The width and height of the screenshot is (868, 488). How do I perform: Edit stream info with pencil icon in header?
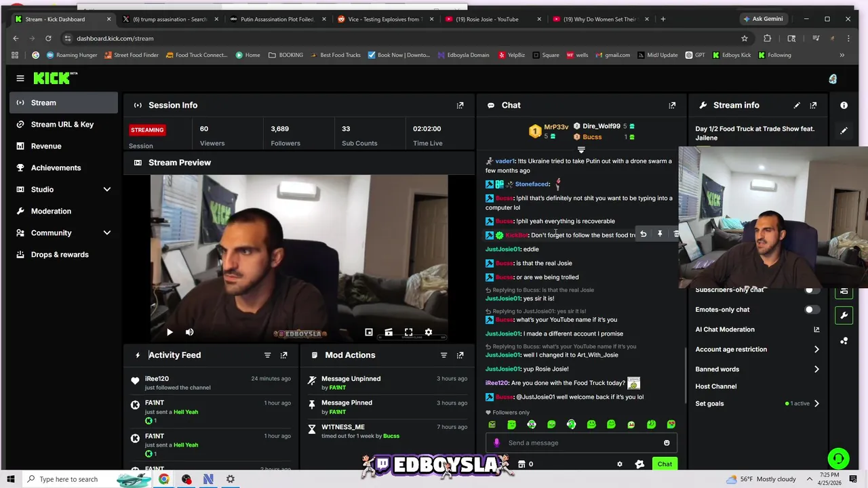click(x=797, y=105)
